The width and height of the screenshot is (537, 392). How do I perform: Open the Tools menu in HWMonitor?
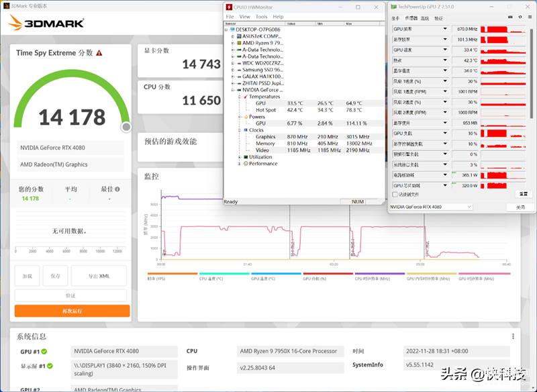[x=261, y=16]
